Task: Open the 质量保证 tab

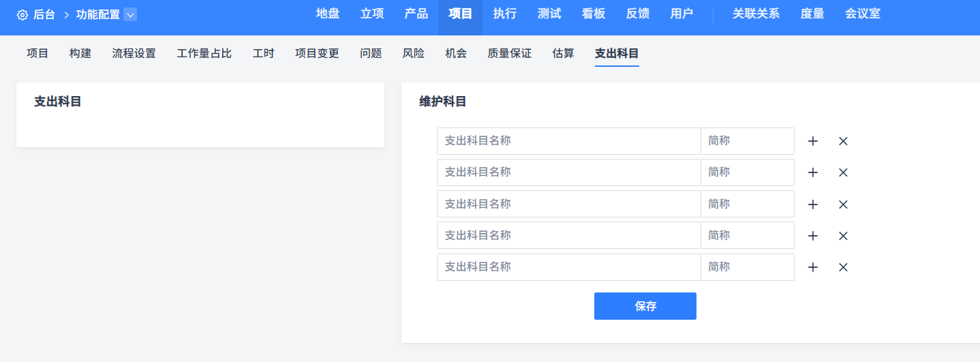Action: tap(509, 53)
